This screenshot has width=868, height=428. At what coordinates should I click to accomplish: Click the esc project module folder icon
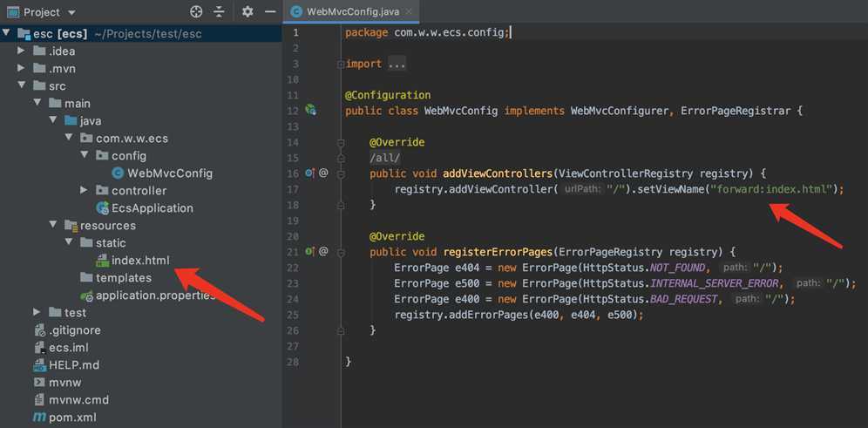[24, 34]
